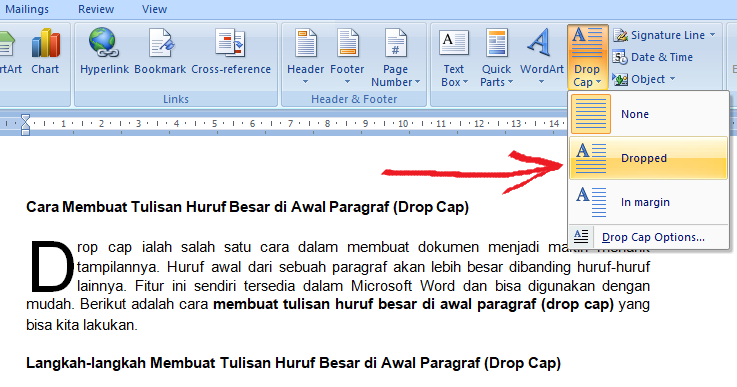Click the 'Header & Footer' group label

pyautogui.click(x=354, y=99)
